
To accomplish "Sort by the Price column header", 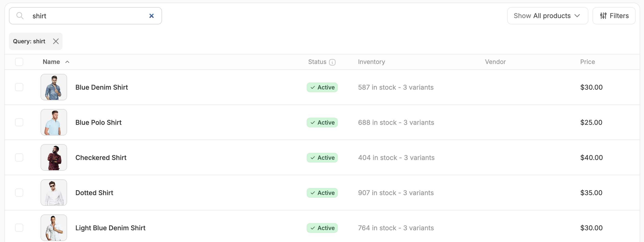I will pos(587,62).
